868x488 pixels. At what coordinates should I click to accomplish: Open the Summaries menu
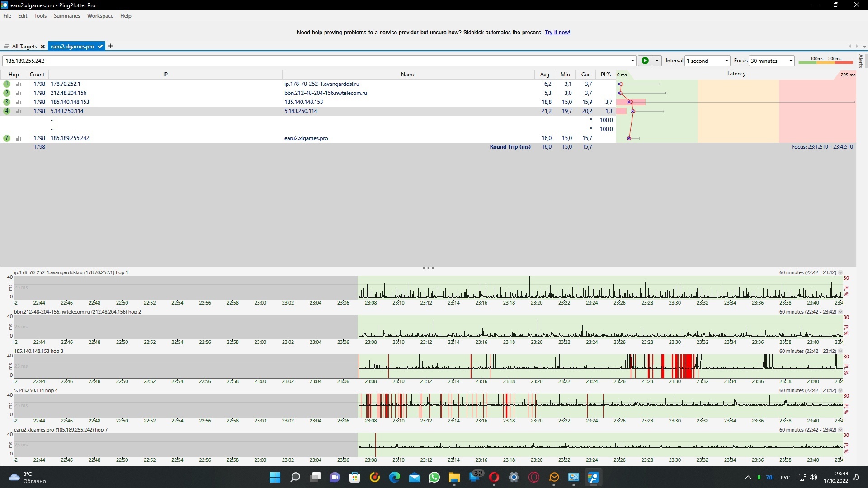(x=67, y=16)
